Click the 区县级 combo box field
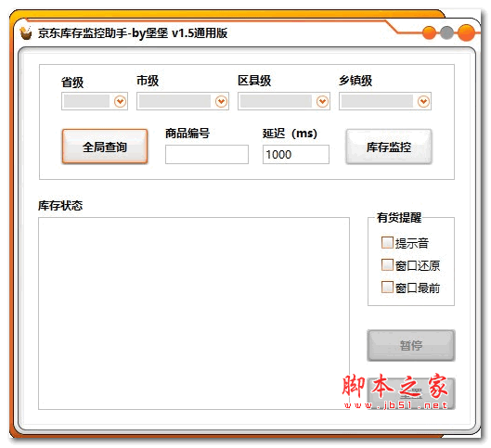 point(284,101)
